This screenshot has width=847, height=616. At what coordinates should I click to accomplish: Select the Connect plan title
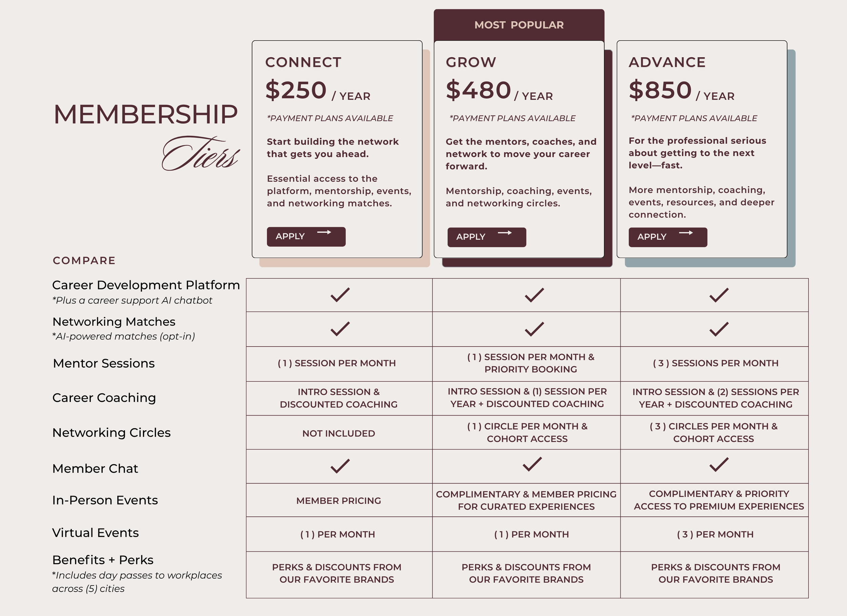tap(303, 62)
